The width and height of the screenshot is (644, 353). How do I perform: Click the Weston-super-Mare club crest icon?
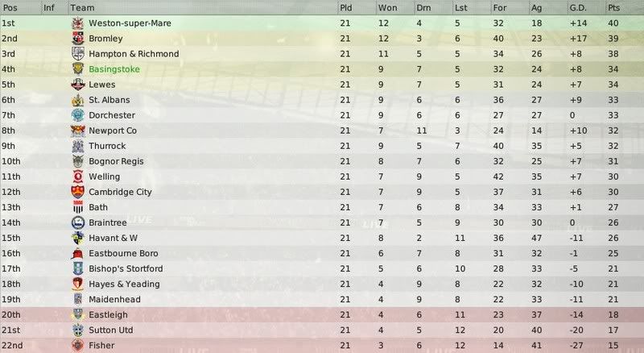[x=77, y=23]
